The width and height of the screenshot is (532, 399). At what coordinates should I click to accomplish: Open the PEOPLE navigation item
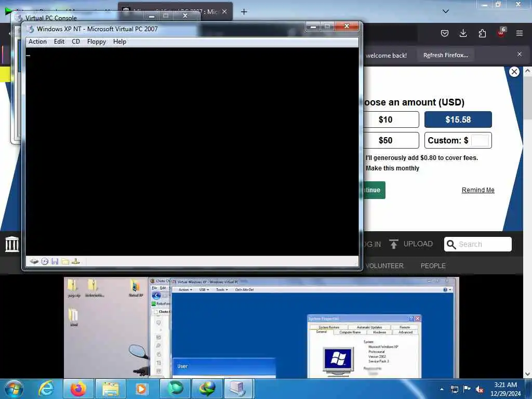click(433, 265)
